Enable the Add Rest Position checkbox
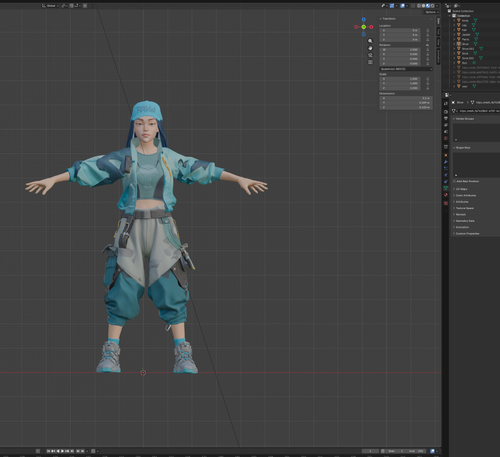The image size is (500, 457). [454, 181]
